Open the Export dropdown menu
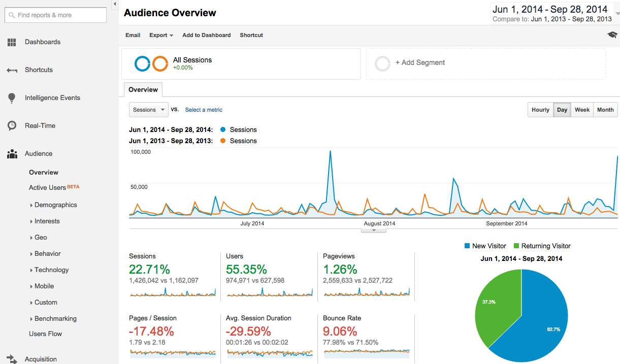The height and width of the screenshot is (364, 620). (x=160, y=35)
